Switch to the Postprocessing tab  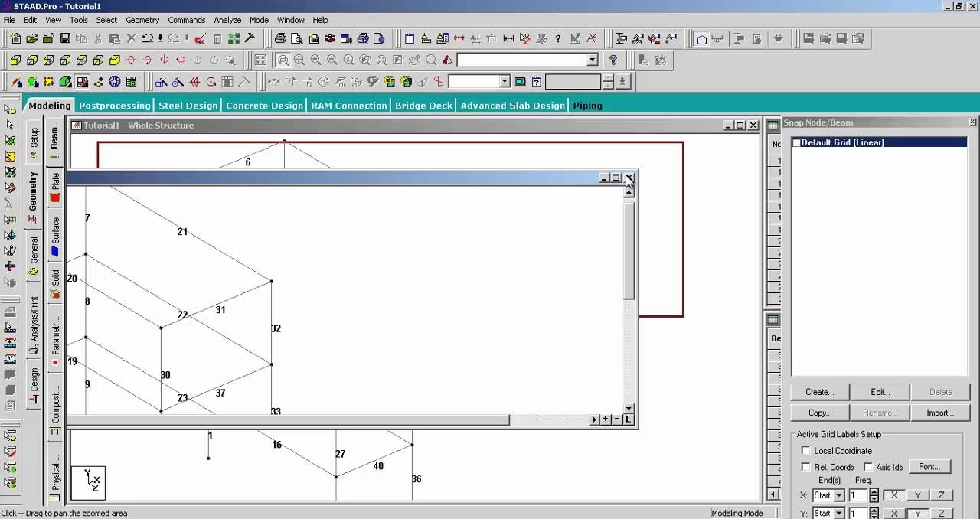point(115,106)
